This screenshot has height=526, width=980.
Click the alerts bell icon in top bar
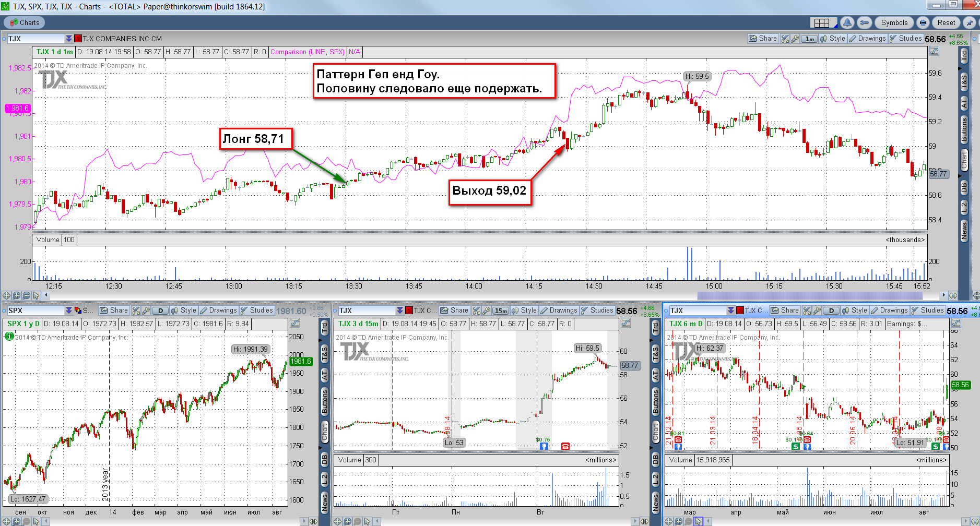click(x=847, y=22)
